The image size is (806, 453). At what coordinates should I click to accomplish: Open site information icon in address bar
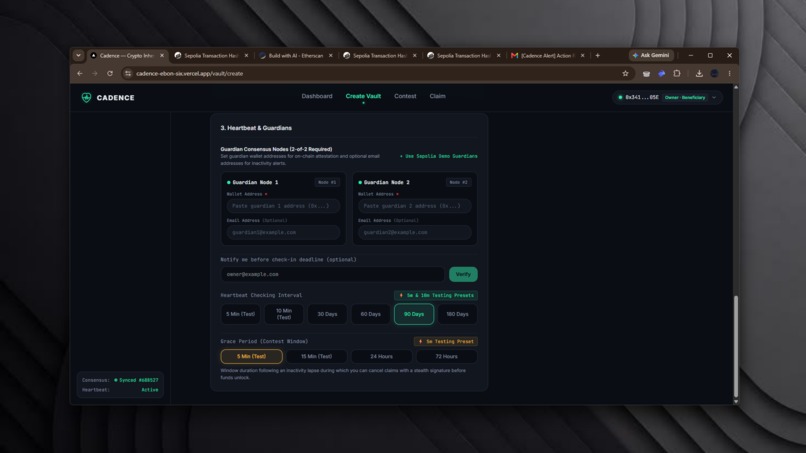point(128,74)
